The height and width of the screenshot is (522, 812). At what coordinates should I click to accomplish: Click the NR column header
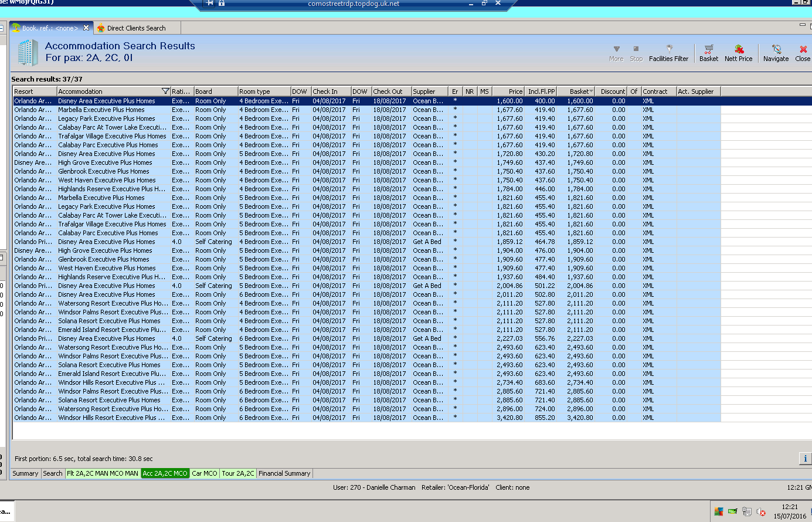pyautogui.click(x=470, y=91)
